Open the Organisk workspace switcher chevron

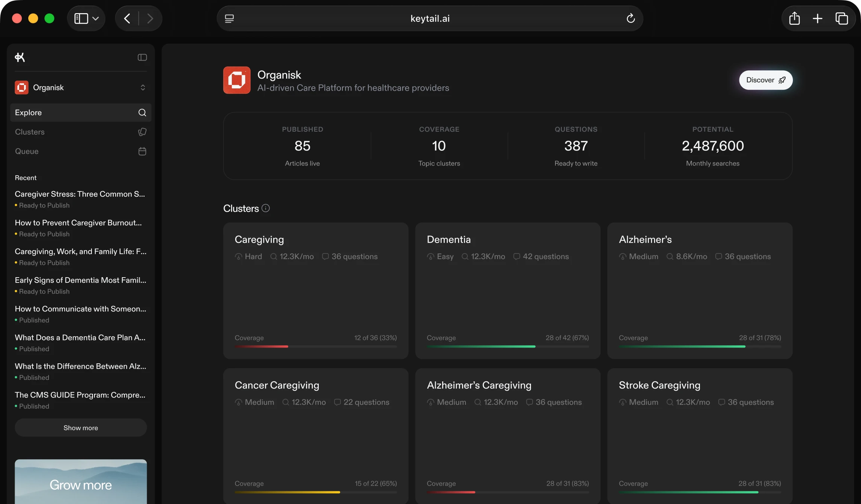143,87
